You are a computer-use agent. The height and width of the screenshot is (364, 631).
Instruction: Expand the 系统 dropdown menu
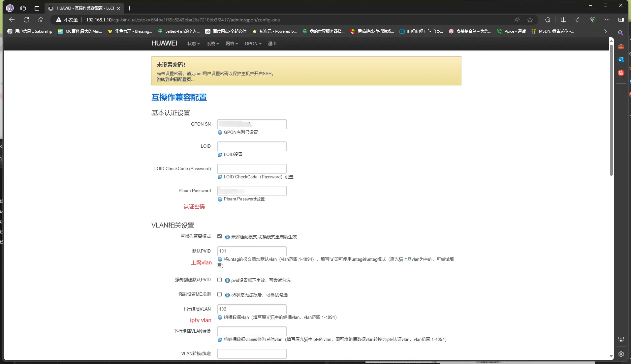click(212, 44)
